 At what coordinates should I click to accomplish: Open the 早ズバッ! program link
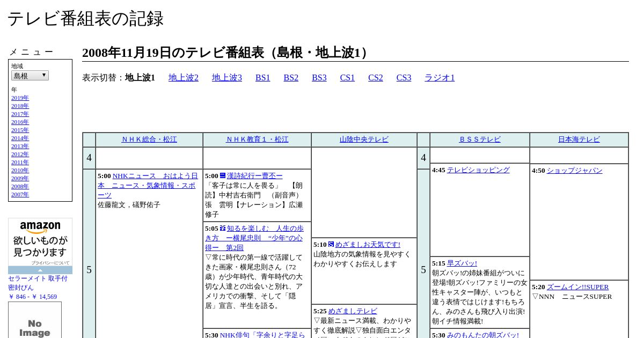[462, 263]
